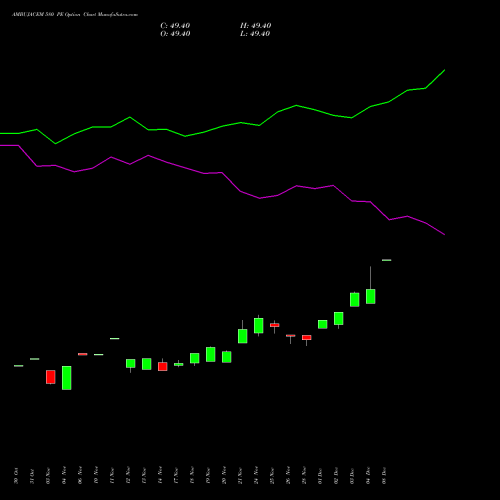Click the 28 Nov date label
Viewport: 500px width, 500px height.
pyautogui.click(x=304, y=476)
